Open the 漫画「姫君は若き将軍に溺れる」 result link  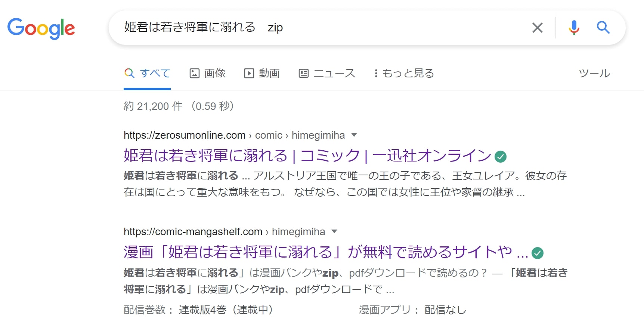pyautogui.click(x=326, y=252)
